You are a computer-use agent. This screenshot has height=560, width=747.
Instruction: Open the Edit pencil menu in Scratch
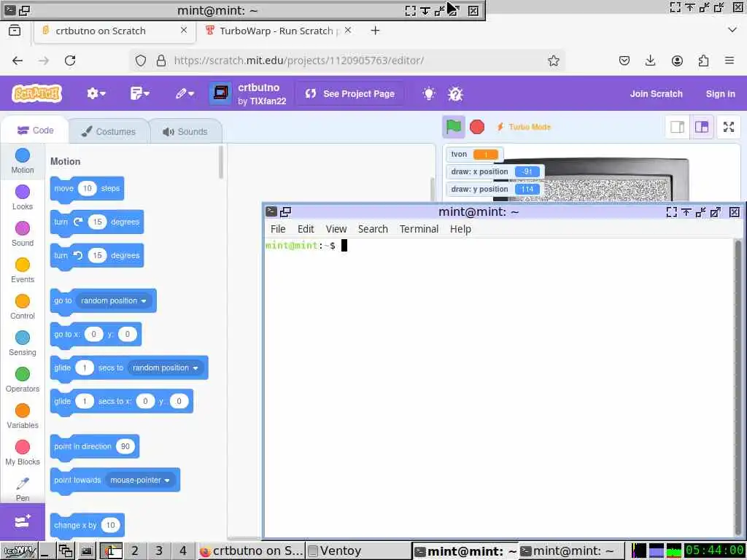185,93
